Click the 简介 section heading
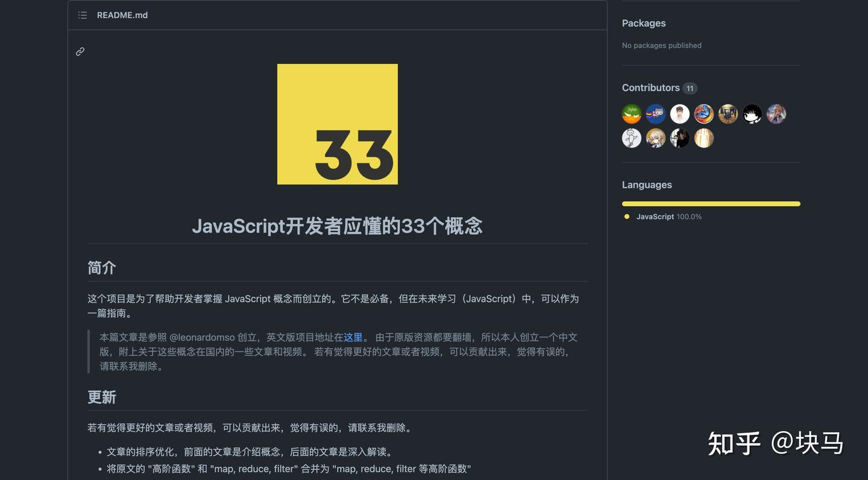Image resolution: width=868 pixels, height=480 pixels. (102, 267)
